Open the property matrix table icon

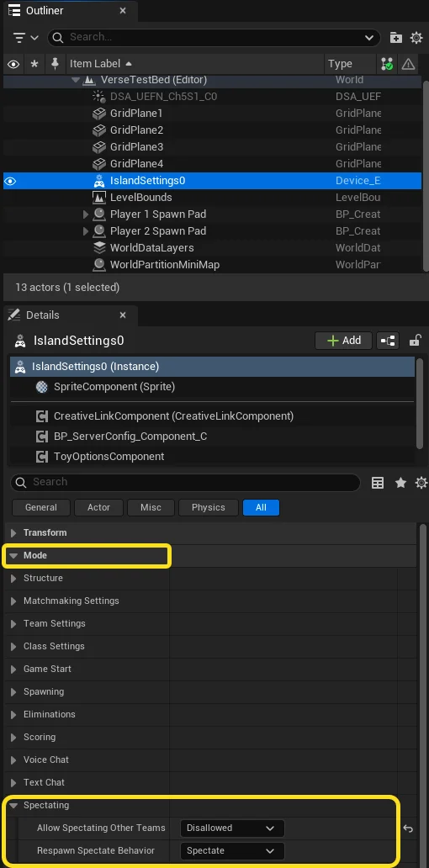pyautogui.click(x=378, y=483)
